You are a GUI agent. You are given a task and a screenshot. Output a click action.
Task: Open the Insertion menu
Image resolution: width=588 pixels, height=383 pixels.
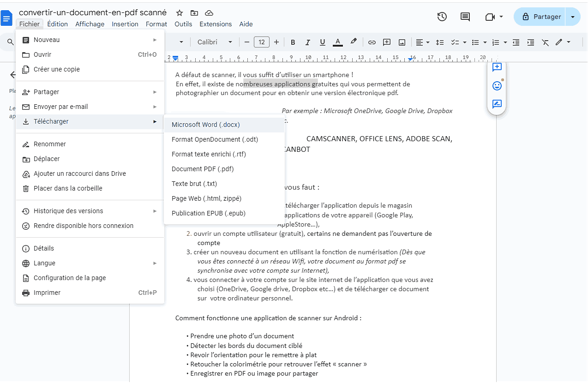[x=125, y=24]
